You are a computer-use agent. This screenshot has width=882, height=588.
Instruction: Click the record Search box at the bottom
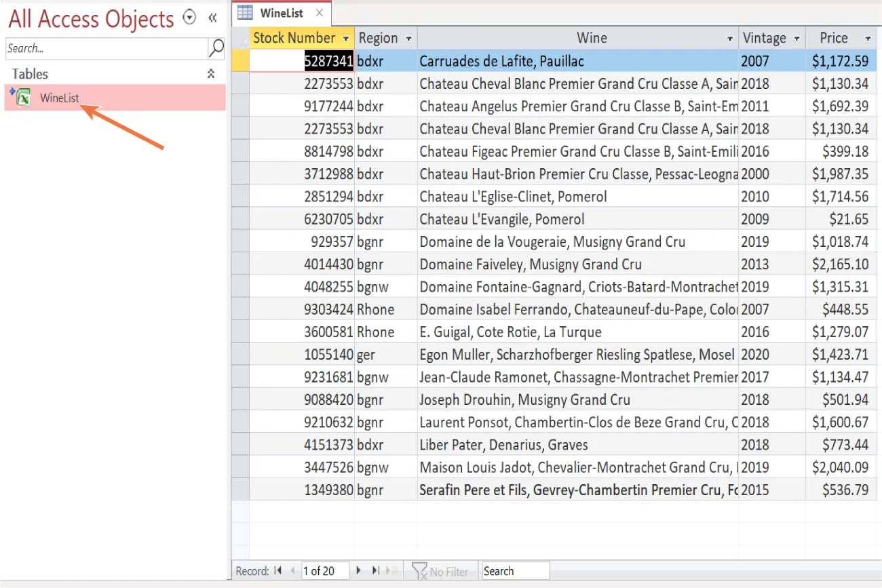[x=514, y=570]
